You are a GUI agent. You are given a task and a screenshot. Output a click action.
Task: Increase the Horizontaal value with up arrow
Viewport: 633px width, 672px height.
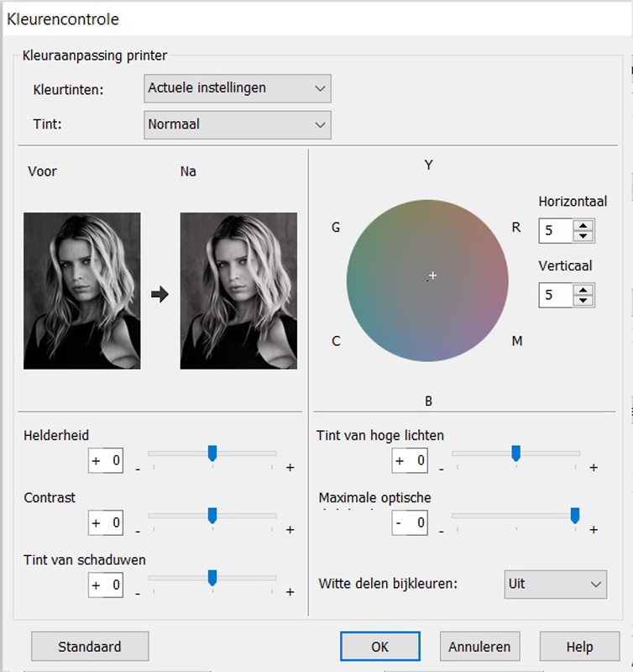(583, 226)
